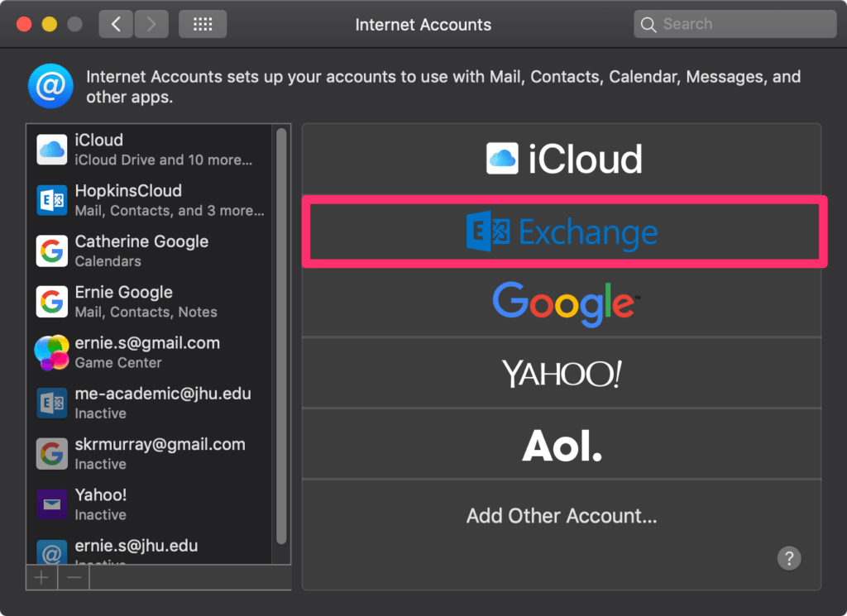Click the Catherine Google account icon
Image resolution: width=847 pixels, height=616 pixels.
51,251
